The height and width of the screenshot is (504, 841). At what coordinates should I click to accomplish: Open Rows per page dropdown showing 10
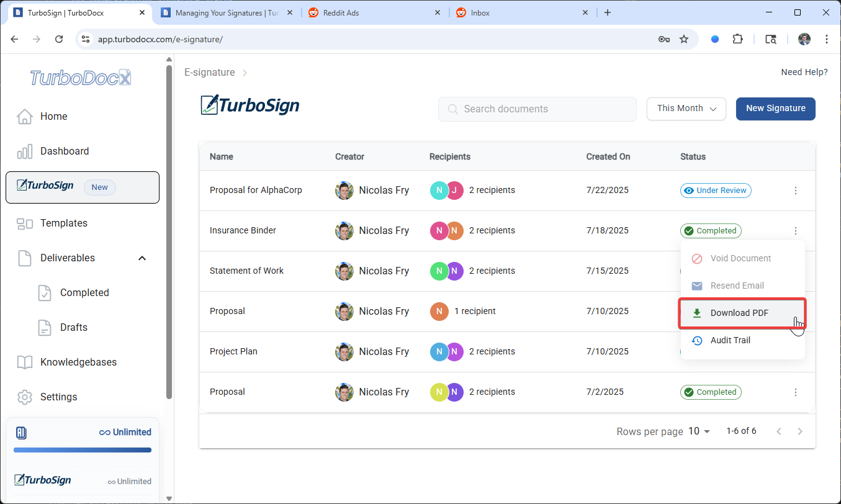(x=699, y=431)
